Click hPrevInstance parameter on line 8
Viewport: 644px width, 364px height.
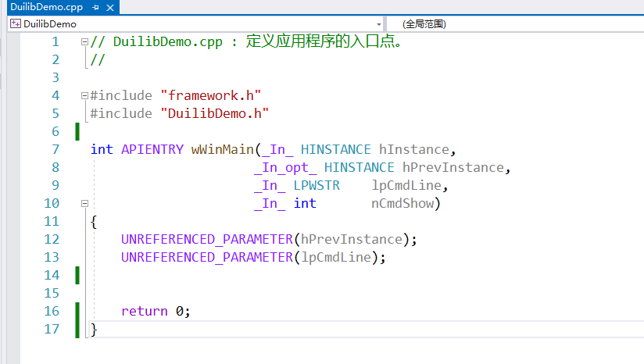[453, 167]
